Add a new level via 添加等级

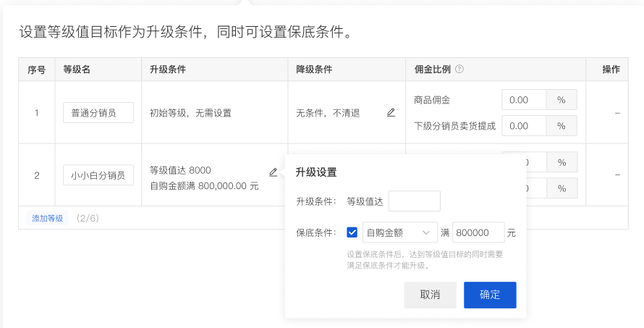[x=48, y=218]
